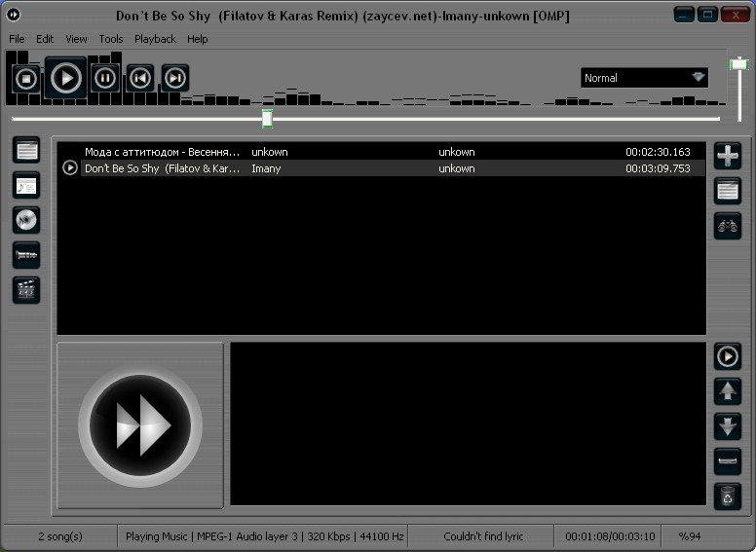The image size is (756, 552).
Task: Add songs with the plus icon
Action: click(x=728, y=156)
